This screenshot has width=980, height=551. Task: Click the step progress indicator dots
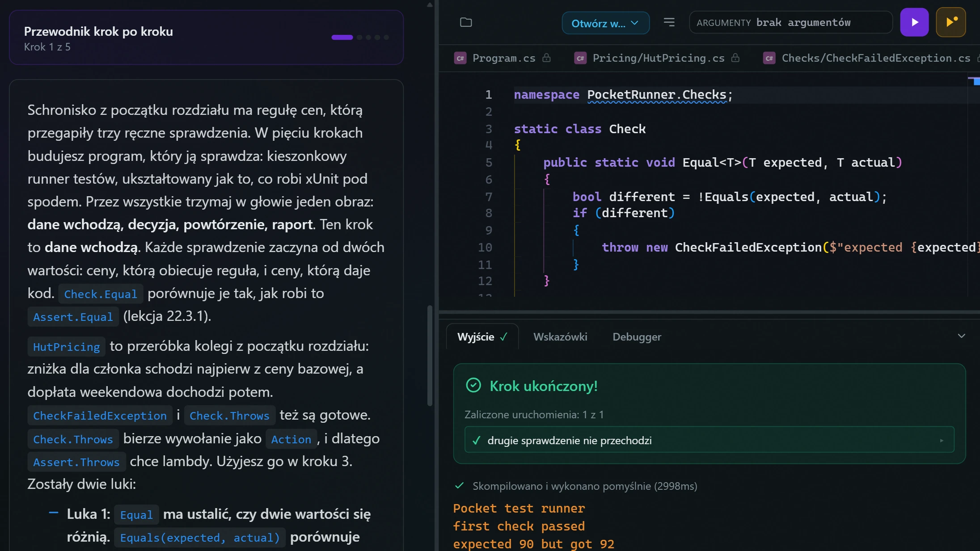pos(360,37)
